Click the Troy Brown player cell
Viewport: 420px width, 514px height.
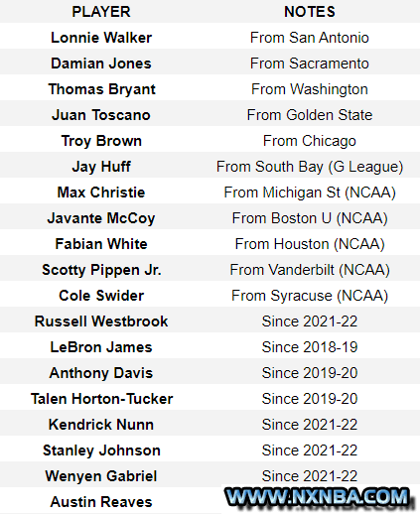[101, 141]
